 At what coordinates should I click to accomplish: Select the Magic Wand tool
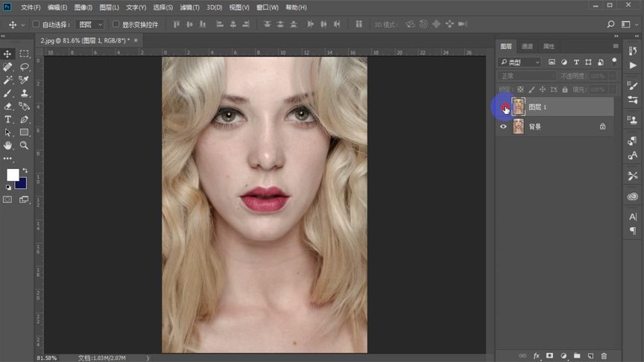[x=8, y=80]
